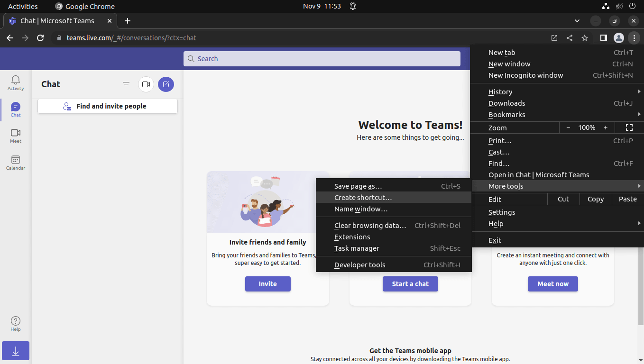This screenshot has width=644, height=364.
Task: Open the Meet section from sidebar
Action: pyautogui.click(x=15, y=136)
